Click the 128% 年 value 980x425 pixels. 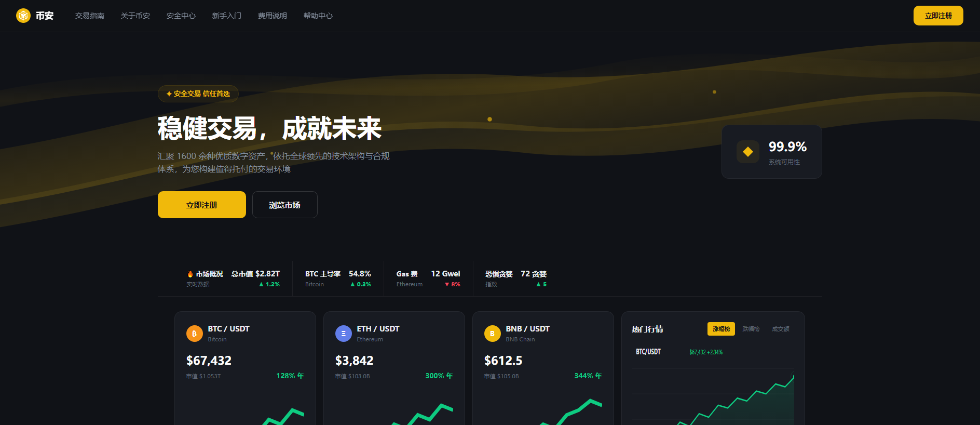[x=290, y=376]
